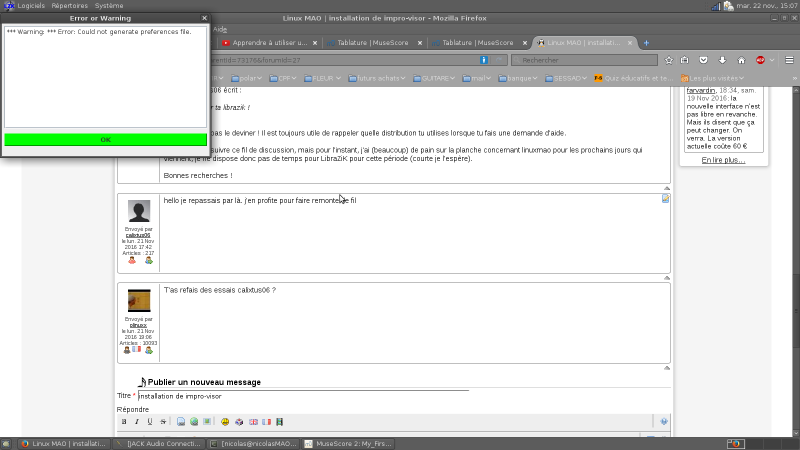This screenshot has width=800, height=450.
Task: Edit calixtus06's post with the pencil icon
Action: [x=665, y=198]
